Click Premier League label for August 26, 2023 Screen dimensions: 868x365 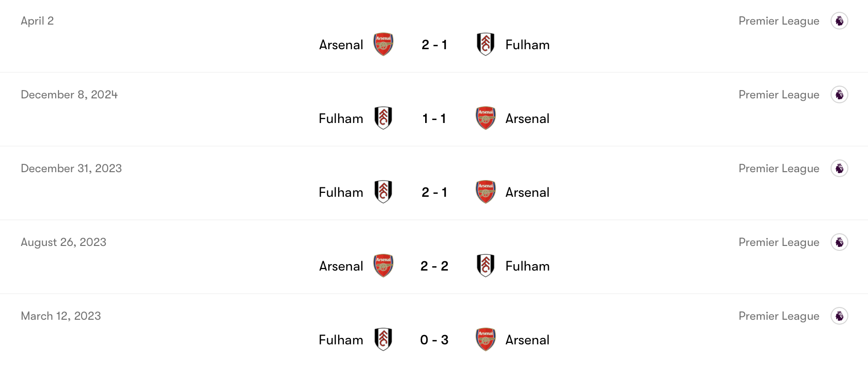pos(778,242)
